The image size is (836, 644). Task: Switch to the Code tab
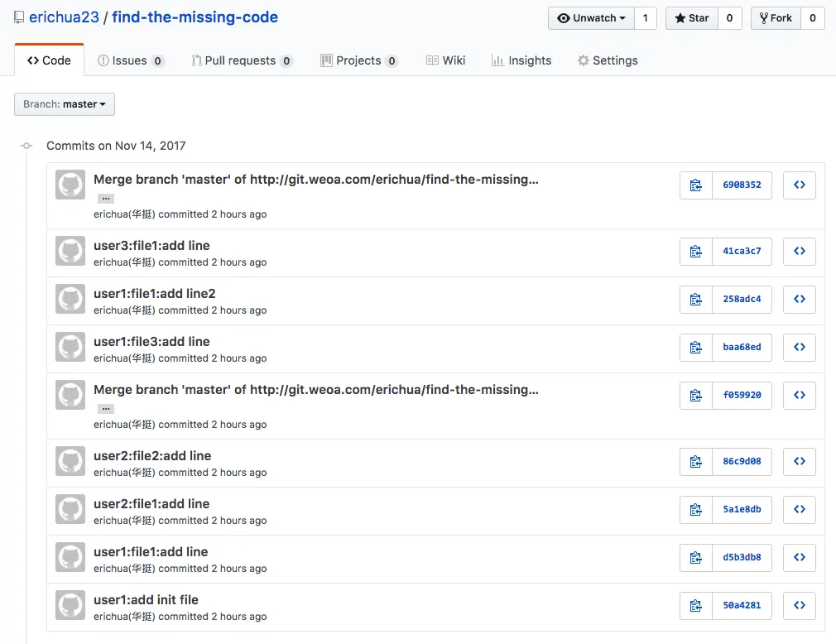[x=49, y=60]
